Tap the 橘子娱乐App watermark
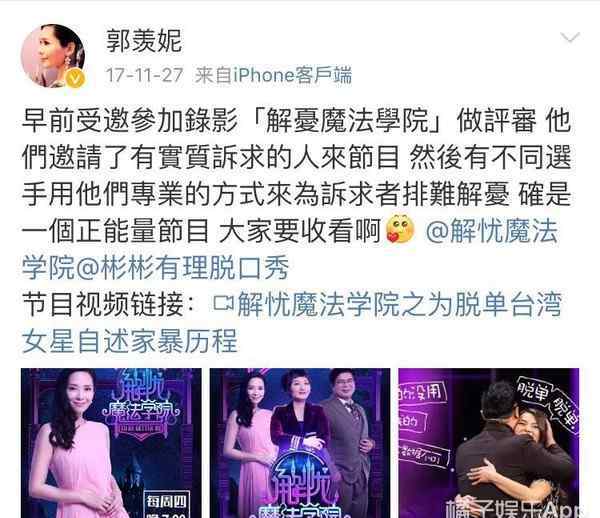Viewport: 600px width, 518px height. (x=512, y=509)
